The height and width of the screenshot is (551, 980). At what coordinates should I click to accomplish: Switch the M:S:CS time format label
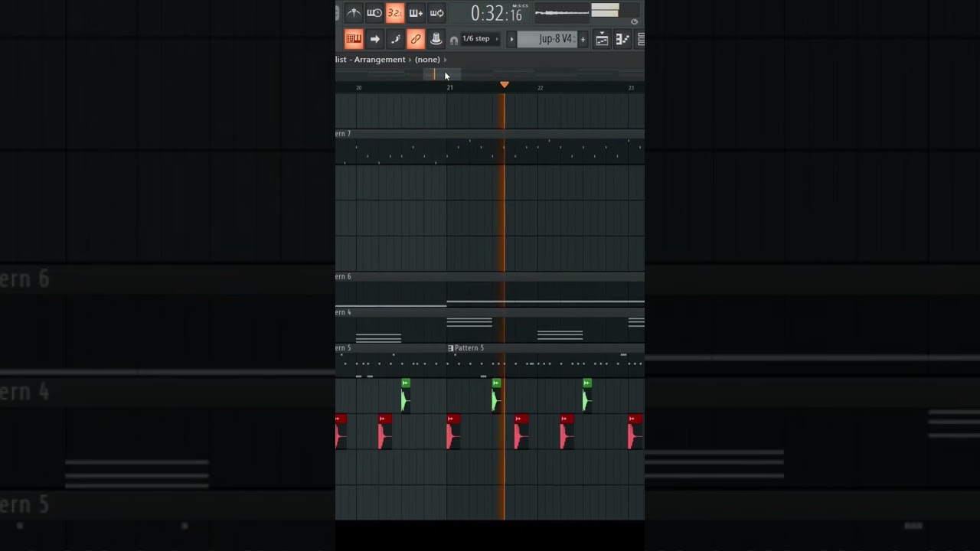coord(519,6)
